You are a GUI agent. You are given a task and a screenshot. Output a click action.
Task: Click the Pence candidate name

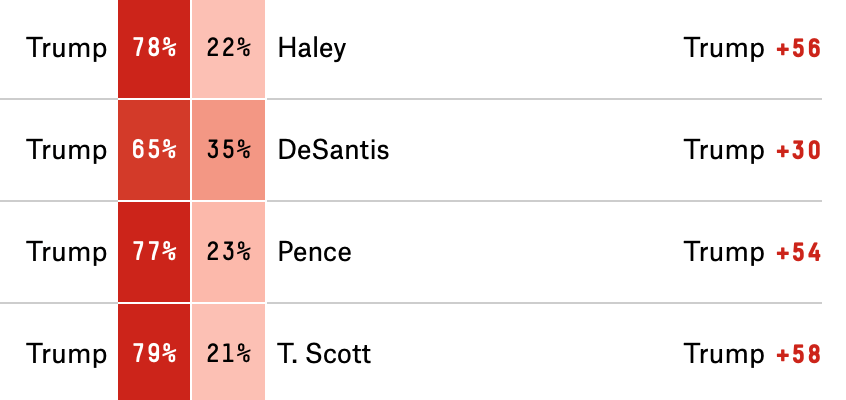click(x=314, y=252)
